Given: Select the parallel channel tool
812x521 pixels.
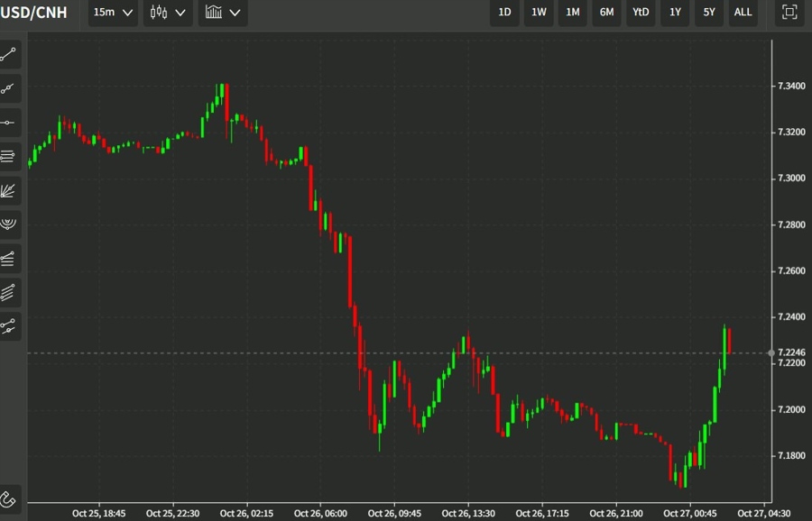Looking at the screenshot, I should (x=9, y=292).
